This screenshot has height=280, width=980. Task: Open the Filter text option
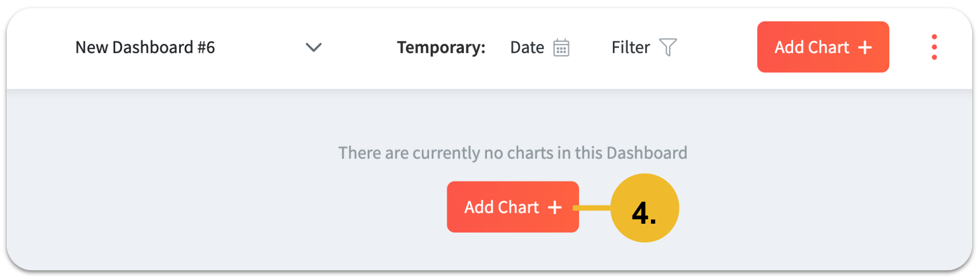click(x=630, y=47)
